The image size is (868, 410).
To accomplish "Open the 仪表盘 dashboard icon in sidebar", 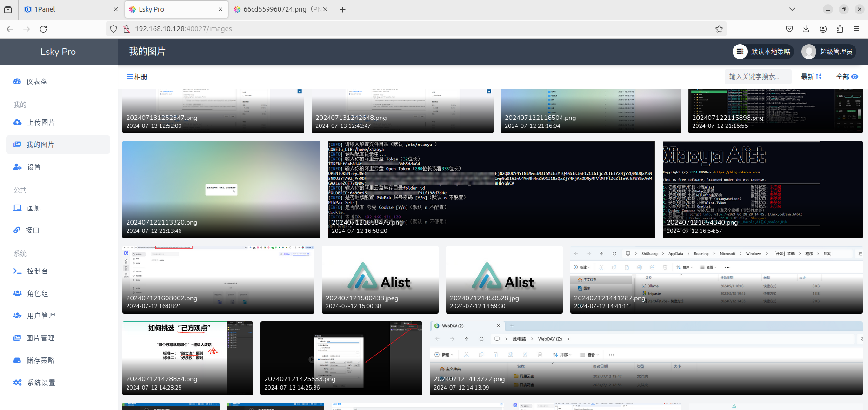I will click(x=17, y=81).
